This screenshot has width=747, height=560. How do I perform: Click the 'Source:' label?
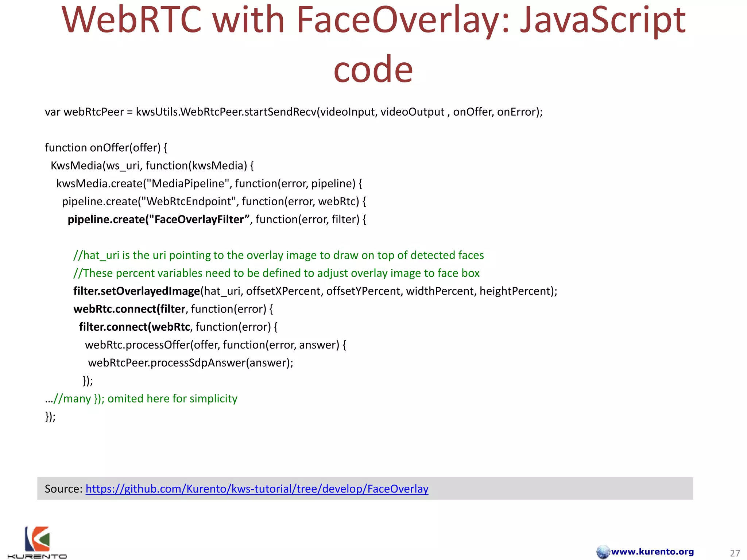click(63, 489)
